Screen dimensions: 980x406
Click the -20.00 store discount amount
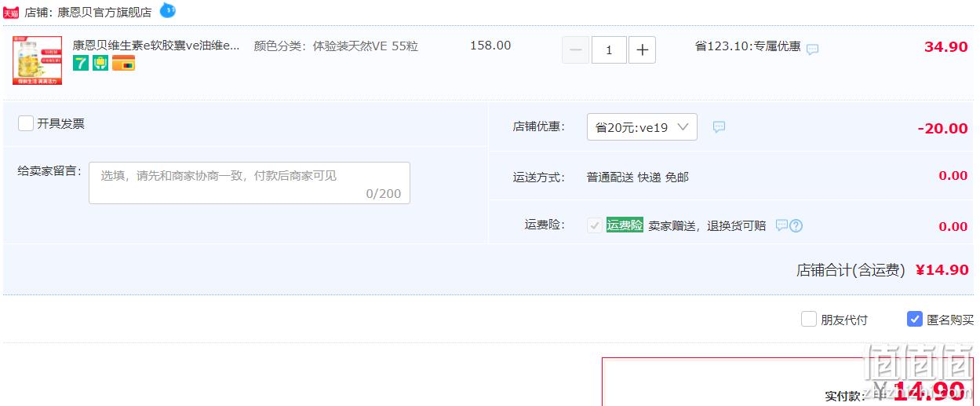942,129
